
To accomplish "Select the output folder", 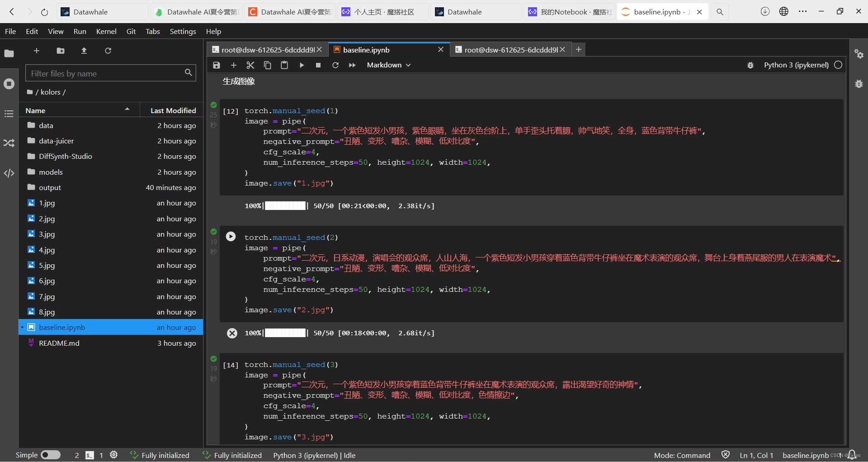I will (111, 187).
